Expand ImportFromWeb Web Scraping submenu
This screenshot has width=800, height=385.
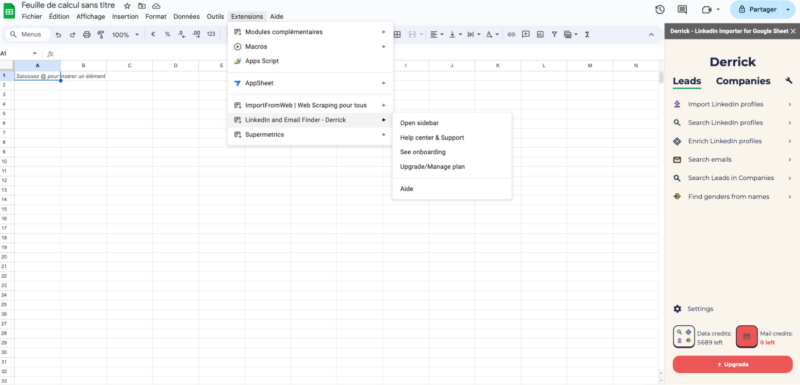[310, 106]
